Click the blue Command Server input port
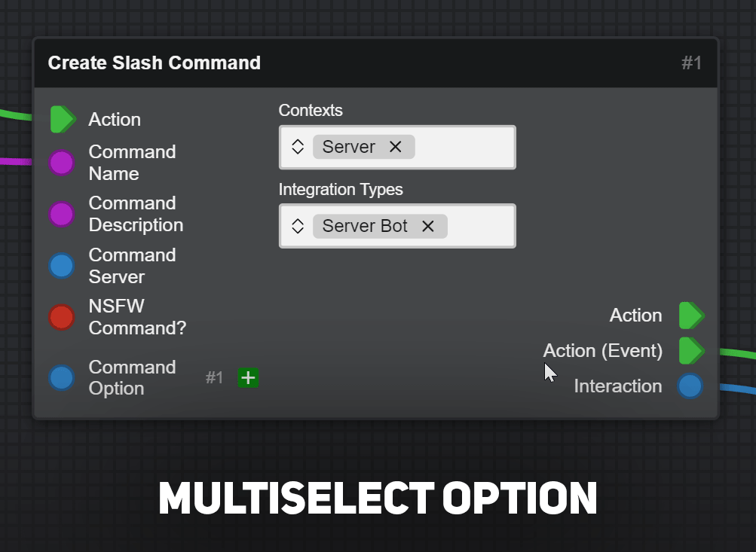This screenshot has width=756, height=552. click(62, 266)
